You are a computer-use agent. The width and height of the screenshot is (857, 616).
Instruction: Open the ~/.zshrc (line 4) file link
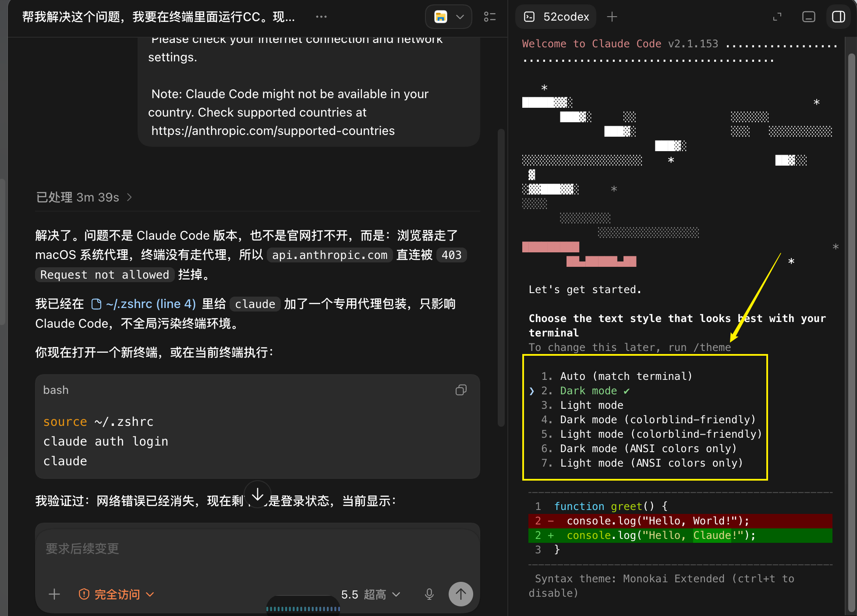click(144, 304)
